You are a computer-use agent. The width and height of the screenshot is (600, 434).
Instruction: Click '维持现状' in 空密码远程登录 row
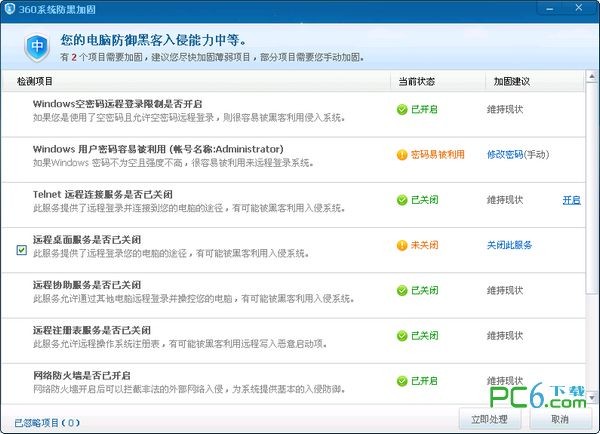coord(505,109)
